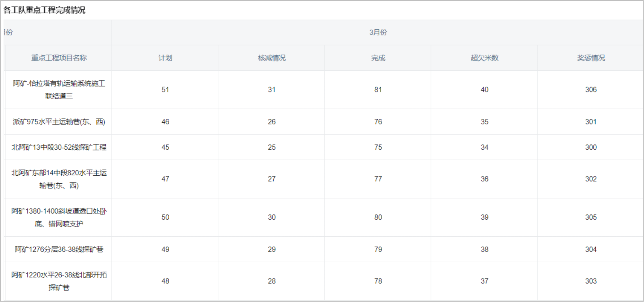Click project 阿矿1276分层36-38线探矿巷
644x302 pixels.
coord(59,249)
